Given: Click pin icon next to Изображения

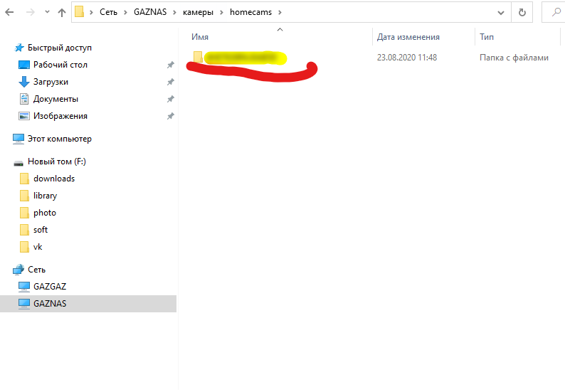Looking at the screenshot, I should 171,116.
